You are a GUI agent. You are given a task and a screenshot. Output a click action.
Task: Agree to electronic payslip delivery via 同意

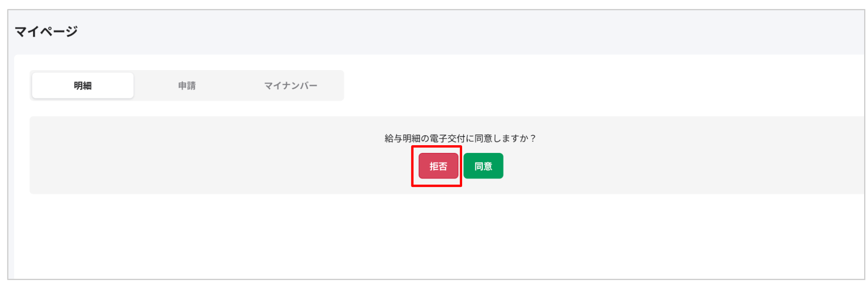point(483,166)
